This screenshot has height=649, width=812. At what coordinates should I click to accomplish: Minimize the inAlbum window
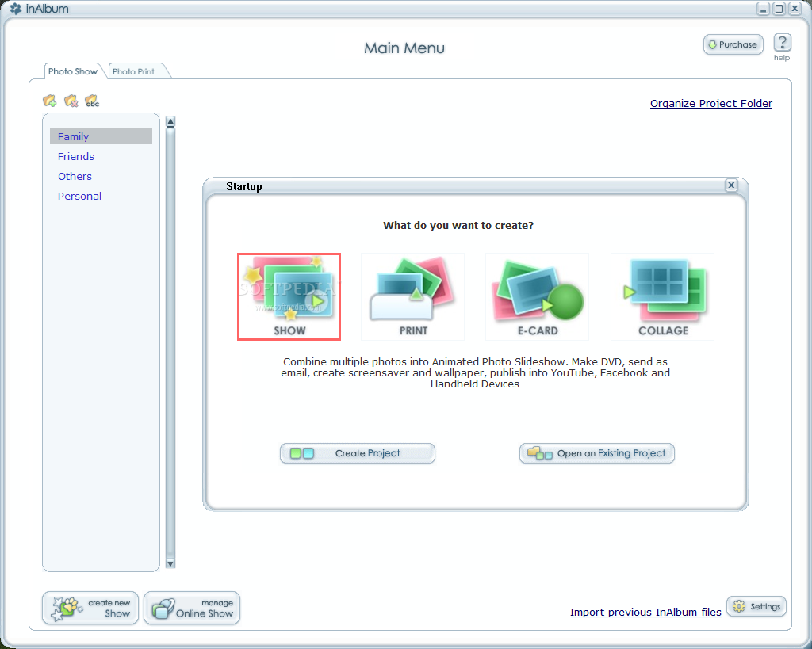[x=763, y=9]
